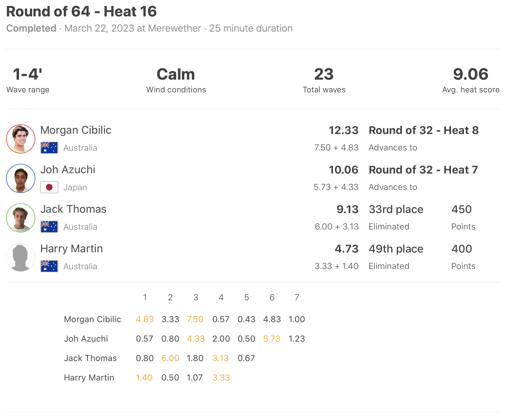Click the Japan flag icon
The height and width of the screenshot is (420, 506).
(49, 187)
